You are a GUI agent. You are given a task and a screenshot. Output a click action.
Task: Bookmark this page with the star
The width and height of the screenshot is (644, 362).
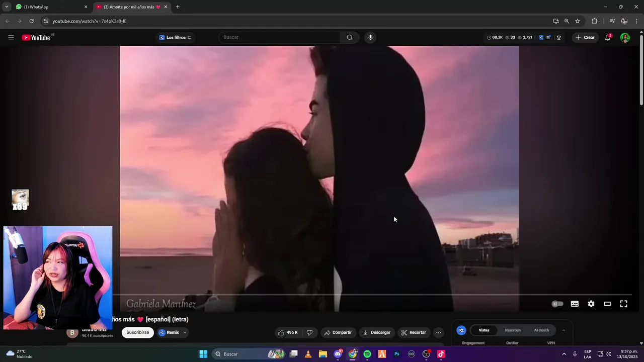[578, 21]
